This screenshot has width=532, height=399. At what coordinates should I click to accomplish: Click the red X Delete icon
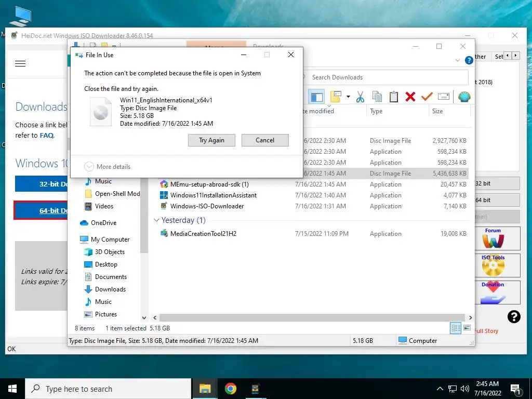pos(410,97)
